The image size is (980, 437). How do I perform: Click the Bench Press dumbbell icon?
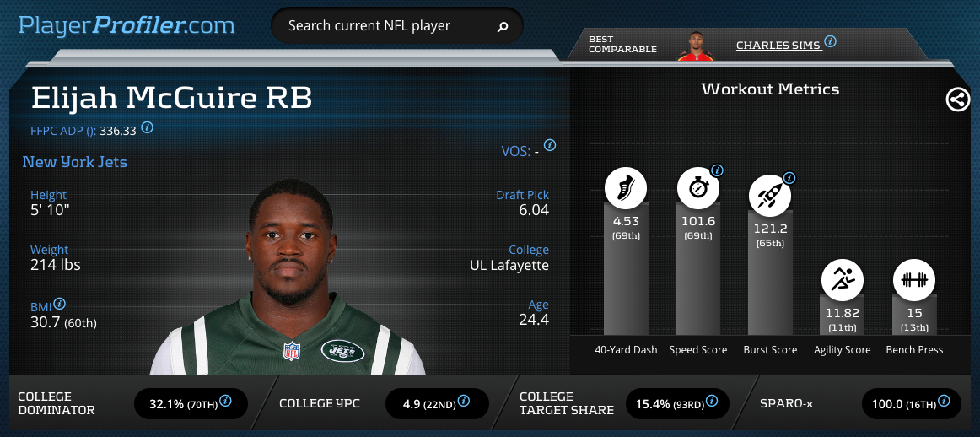click(x=914, y=280)
